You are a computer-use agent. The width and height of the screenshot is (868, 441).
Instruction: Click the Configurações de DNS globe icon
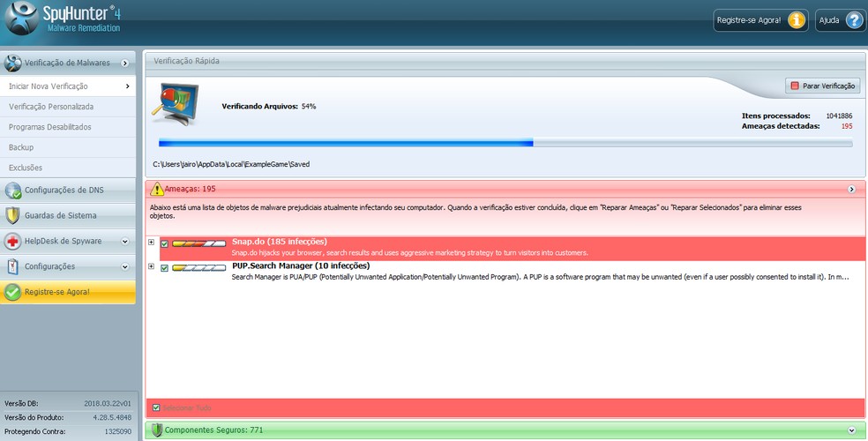click(x=12, y=191)
